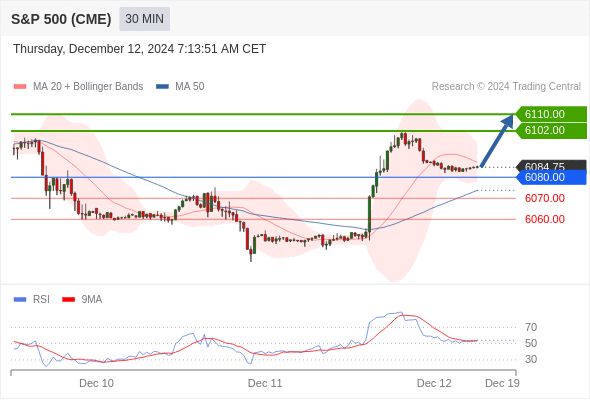590x400 pixels.
Task: Click the 30 MIN timeframe badge
Action: pyautogui.click(x=144, y=19)
